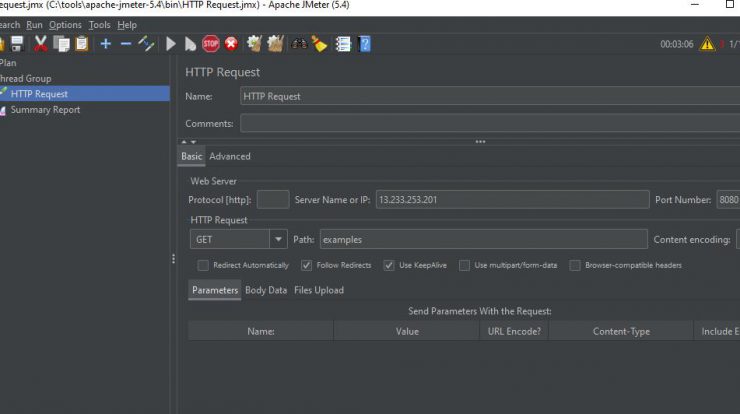Select Thread Group in the tree
This screenshot has width=740, height=414.
click(25, 78)
